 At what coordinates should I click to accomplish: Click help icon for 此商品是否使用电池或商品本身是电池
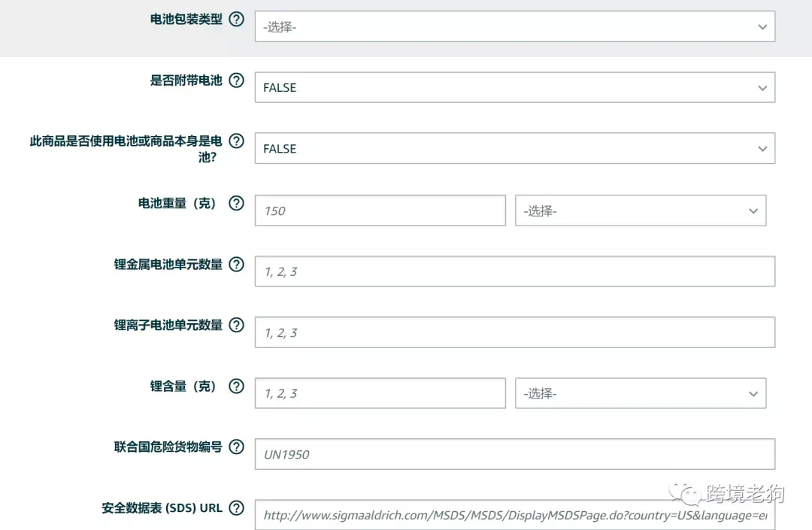pos(237,141)
